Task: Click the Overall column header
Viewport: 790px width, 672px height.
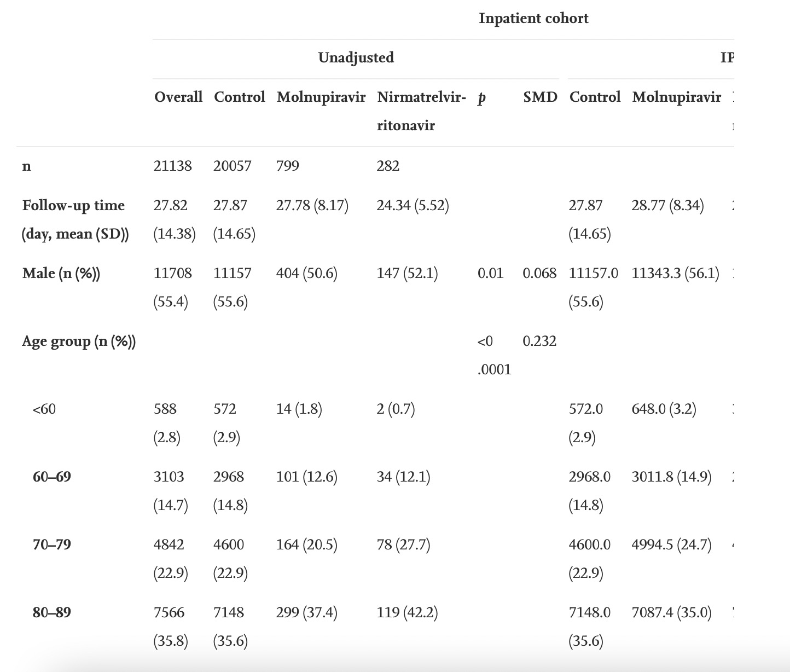Action: click(178, 97)
